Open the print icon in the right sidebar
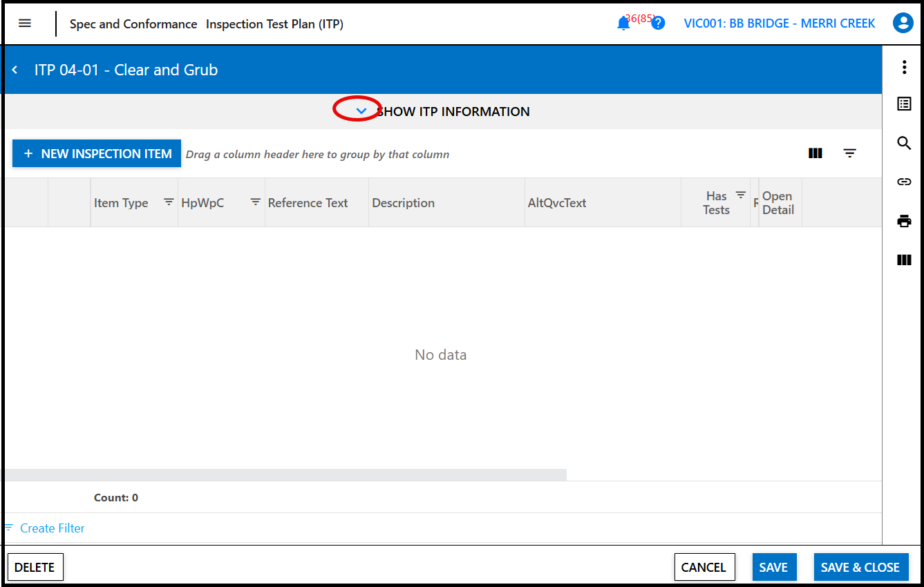The height and width of the screenshot is (587, 924). [904, 220]
